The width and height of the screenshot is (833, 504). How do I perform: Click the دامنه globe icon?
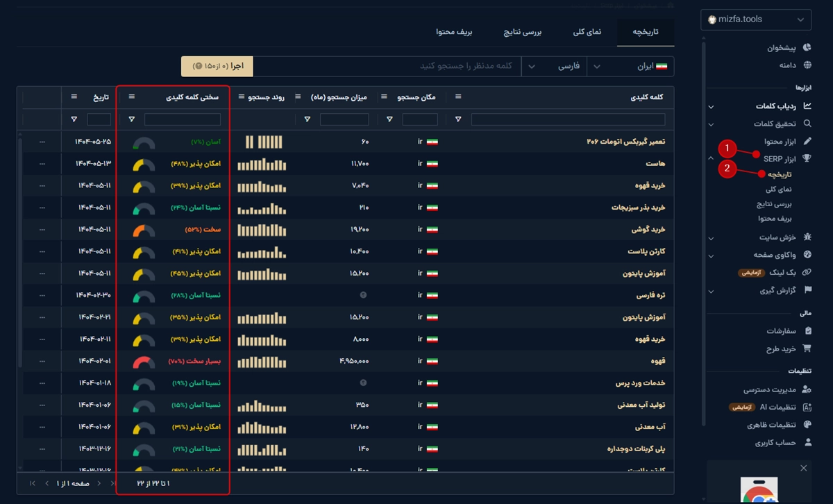(x=807, y=65)
